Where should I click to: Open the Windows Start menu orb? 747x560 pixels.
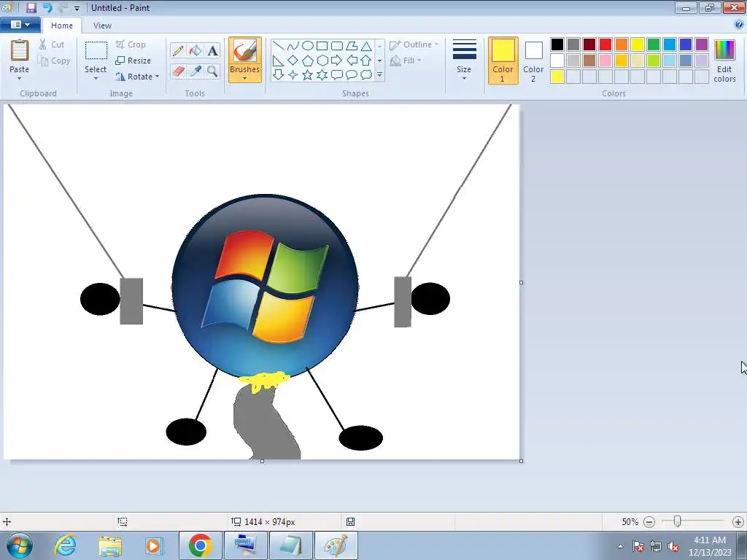click(20, 545)
